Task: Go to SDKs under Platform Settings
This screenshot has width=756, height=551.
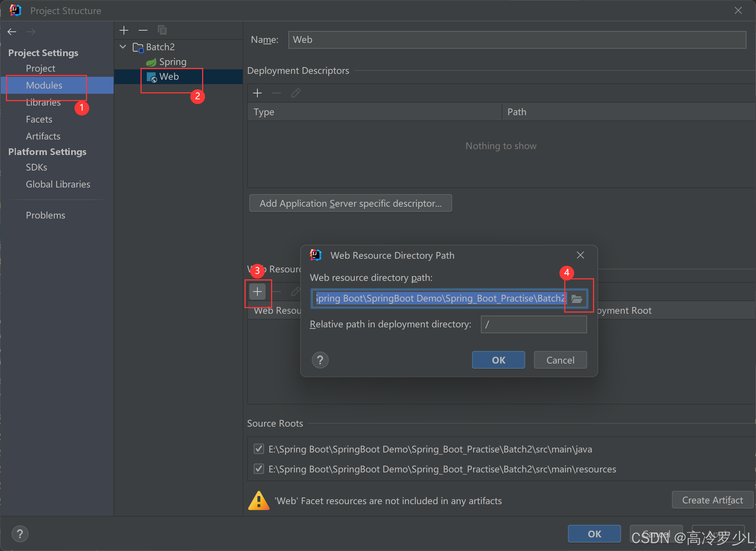Action: (x=37, y=167)
